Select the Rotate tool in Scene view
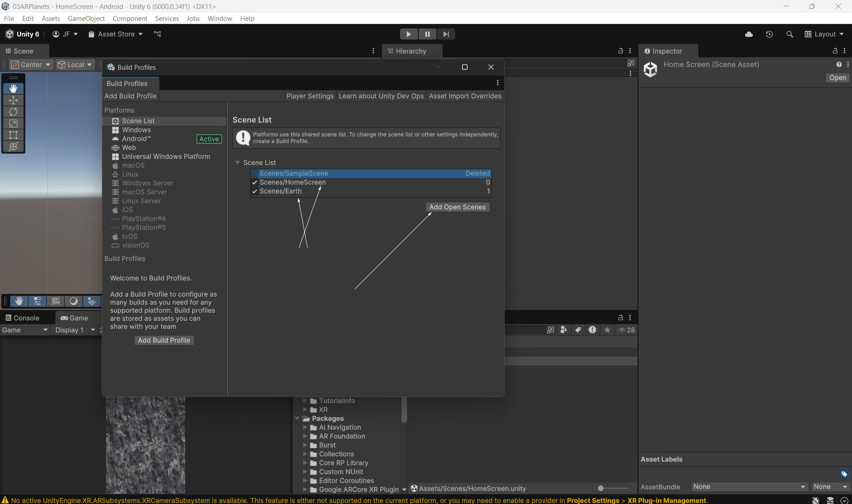 [13, 112]
